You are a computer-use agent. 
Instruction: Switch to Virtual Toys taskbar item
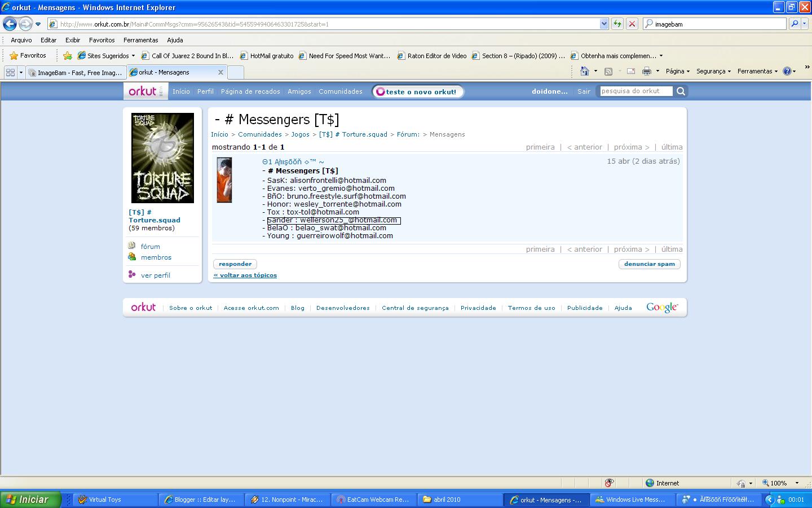pyautogui.click(x=116, y=500)
